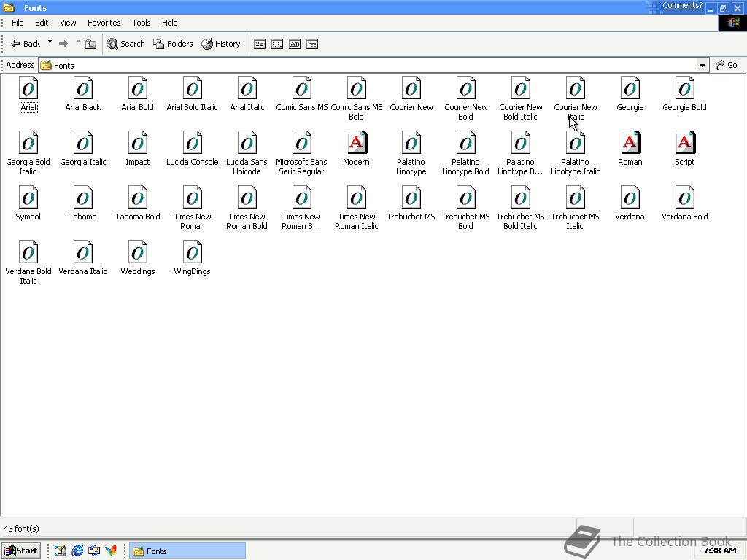Select the Courier New font icon
The width and height of the screenshot is (747, 560).
click(x=411, y=88)
